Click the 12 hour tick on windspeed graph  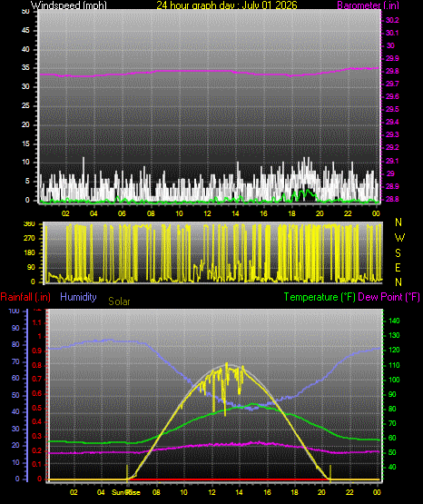click(x=207, y=213)
